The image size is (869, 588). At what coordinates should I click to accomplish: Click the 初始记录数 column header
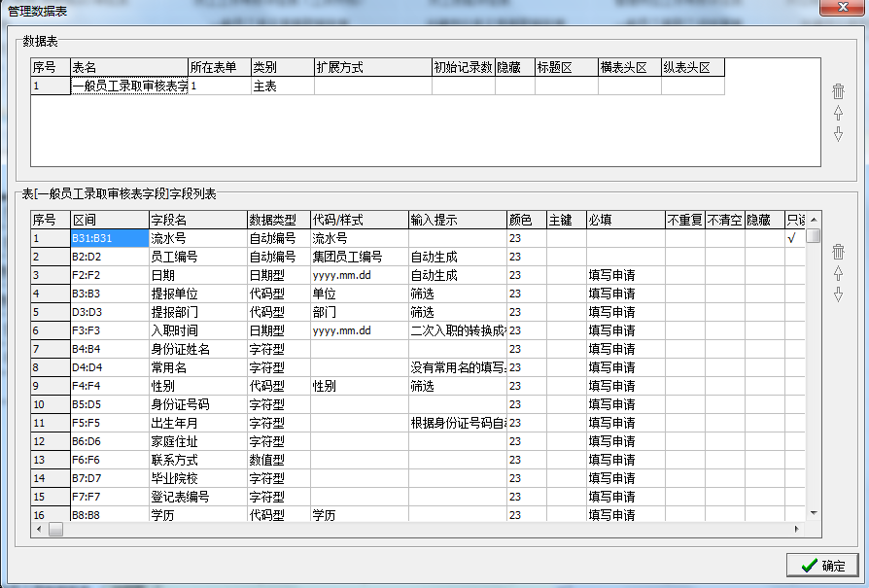(464, 68)
